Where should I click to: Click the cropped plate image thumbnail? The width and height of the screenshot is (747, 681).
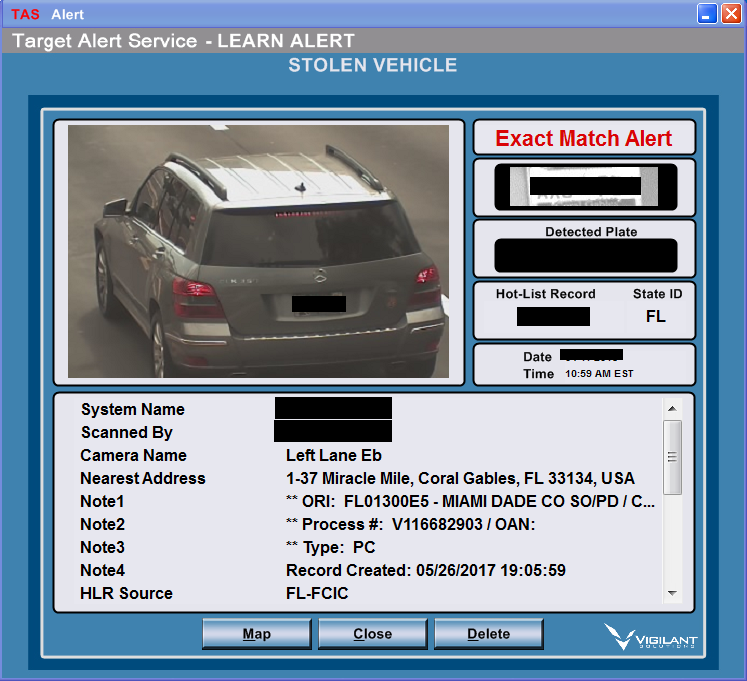point(584,186)
